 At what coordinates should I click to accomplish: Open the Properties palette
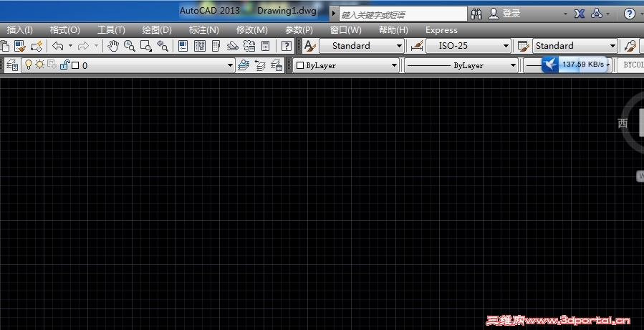(183, 46)
